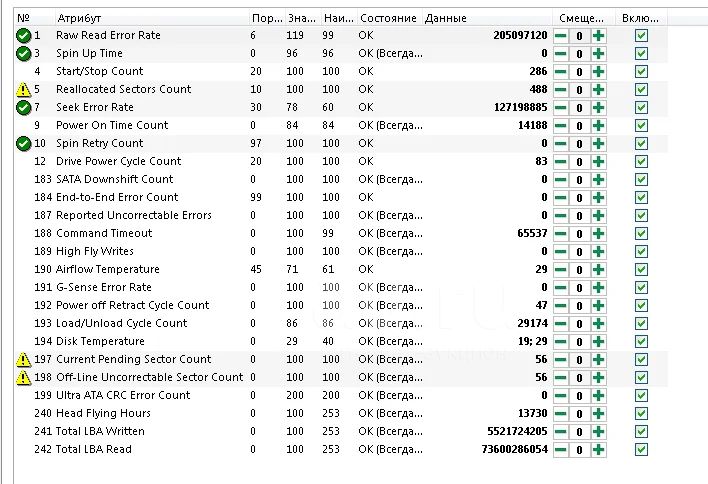Image resolution: width=708 pixels, height=484 pixels.
Task: Click data value 205097120
Action: pos(520,35)
